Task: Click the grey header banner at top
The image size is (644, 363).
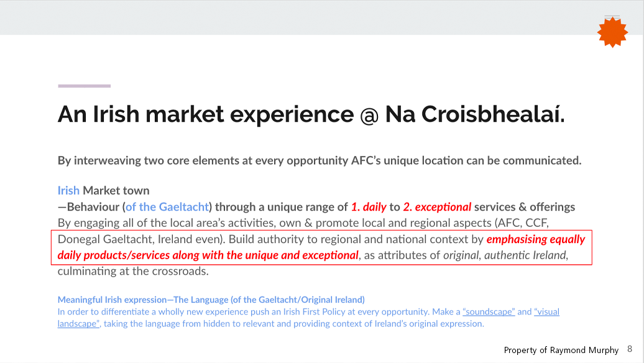Action: (322, 17)
